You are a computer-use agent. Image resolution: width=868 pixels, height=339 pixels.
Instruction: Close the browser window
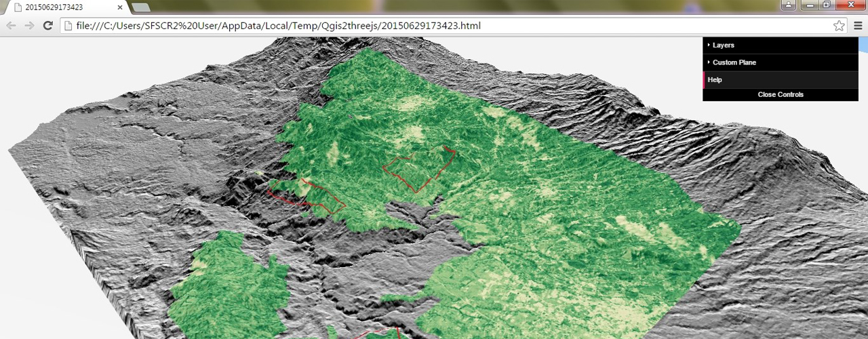(850, 5)
